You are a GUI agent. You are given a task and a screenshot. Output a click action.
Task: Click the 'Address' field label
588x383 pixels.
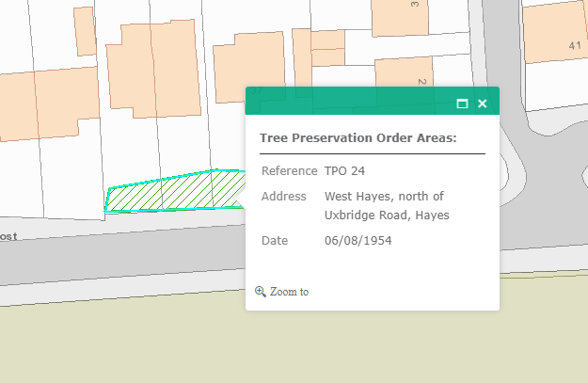pos(284,197)
